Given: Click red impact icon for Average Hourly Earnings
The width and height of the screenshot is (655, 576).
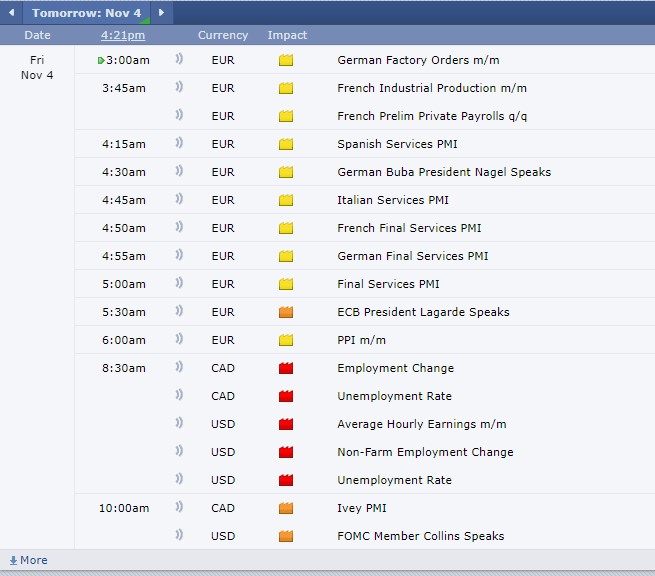Looking at the screenshot, I should point(286,424).
